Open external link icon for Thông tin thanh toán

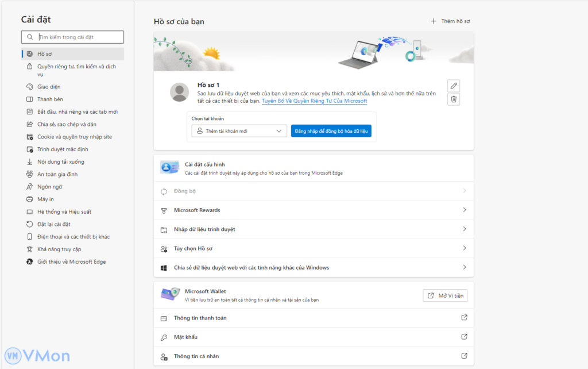click(464, 318)
